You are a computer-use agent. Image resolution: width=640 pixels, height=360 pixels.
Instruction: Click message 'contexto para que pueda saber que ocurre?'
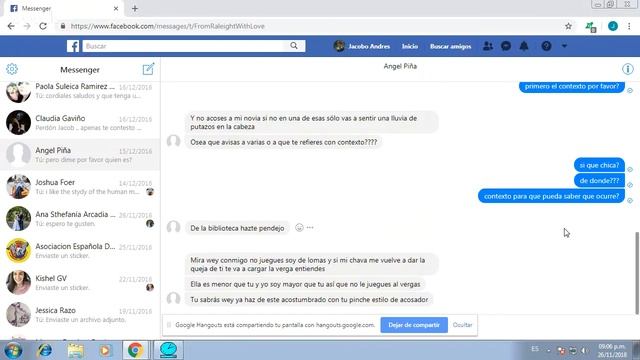click(x=551, y=196)
